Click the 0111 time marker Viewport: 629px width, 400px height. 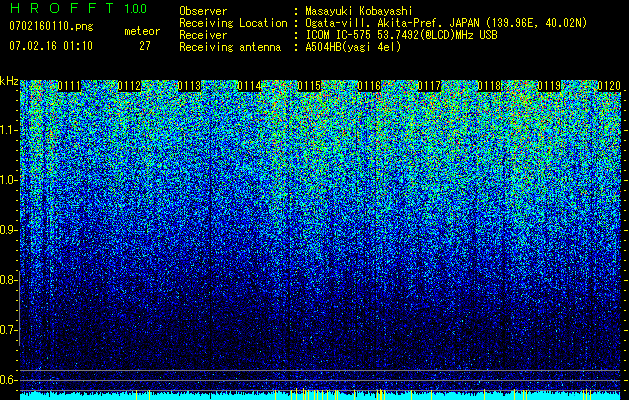[x=69, y=86]
